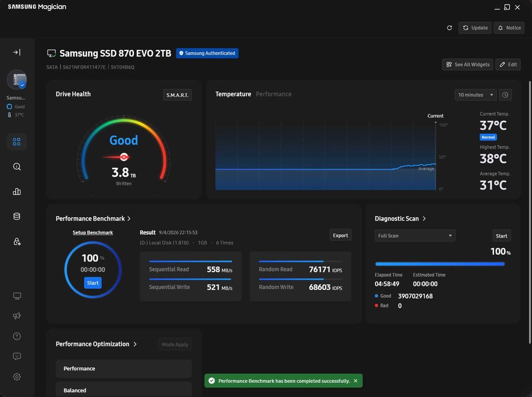The image size is (532, 397).
Task: Click the Samsung Authenticated badge
Action: tap(207, 53)
